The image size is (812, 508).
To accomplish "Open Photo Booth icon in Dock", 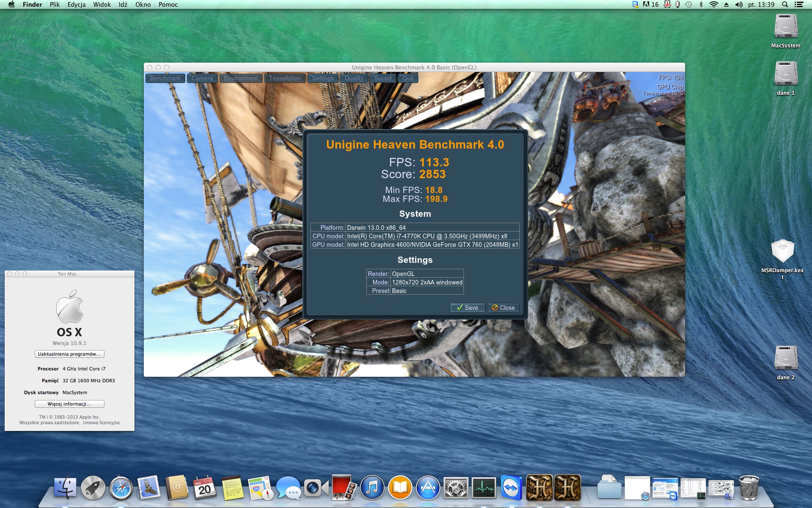I will tap(344, 488).
